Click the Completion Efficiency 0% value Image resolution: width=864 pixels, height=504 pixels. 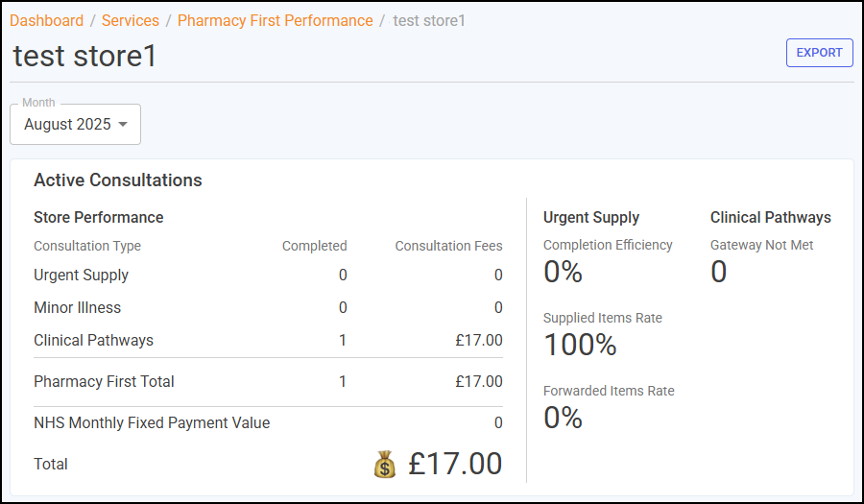(x=563, y=272)
